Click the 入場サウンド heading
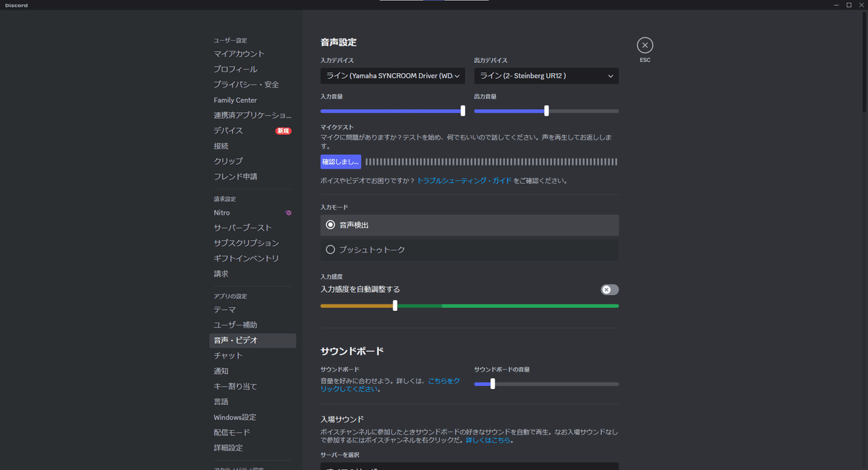The height and width of the screenshot is (470, 868). pos(342,419)
